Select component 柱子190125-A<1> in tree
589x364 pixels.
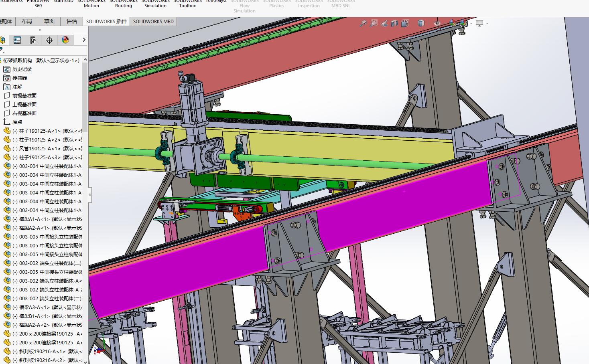(43, 131)
